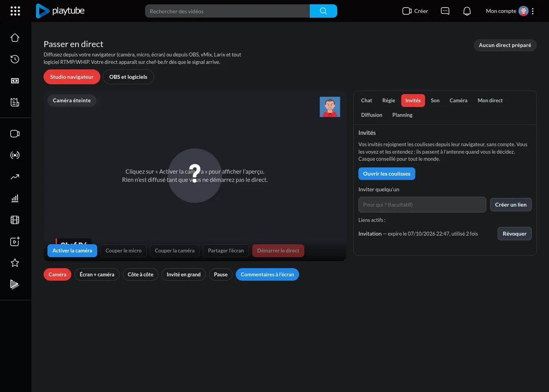Open the live broadcast signal icon in sidebar
Screen dimensions: 549x392
15,155
